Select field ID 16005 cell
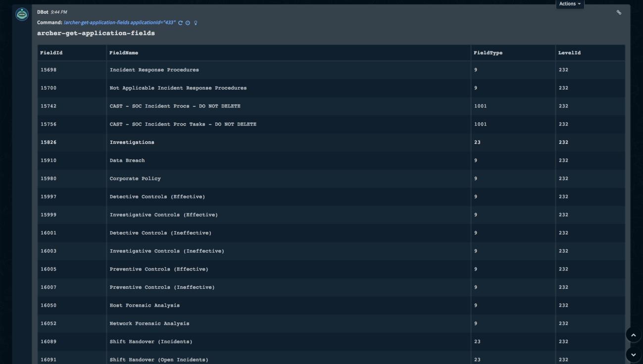The height and width of the screenshot is (364, 643). click(x=72, y=269)
